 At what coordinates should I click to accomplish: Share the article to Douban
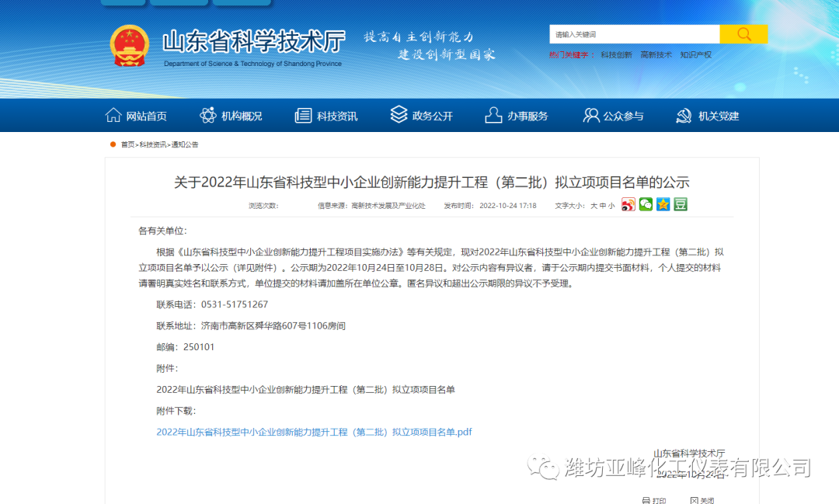681,204
